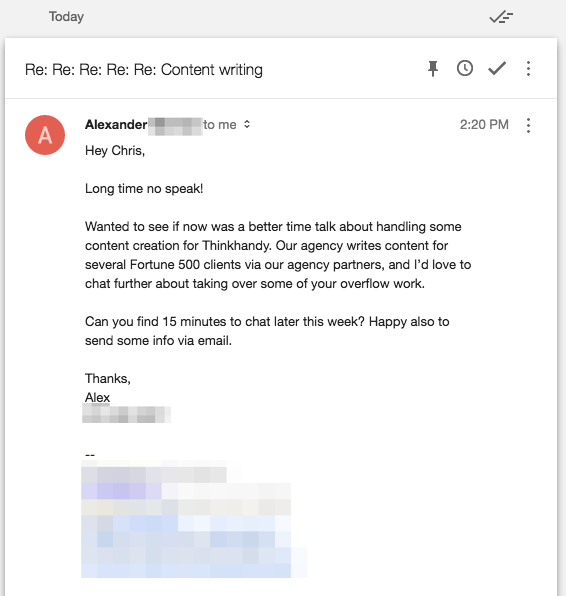Viewport: 566px width, 596px height.
Task: Click the blurred contact line under Alex
Action: pyautogui.click(x=126, y=414)
